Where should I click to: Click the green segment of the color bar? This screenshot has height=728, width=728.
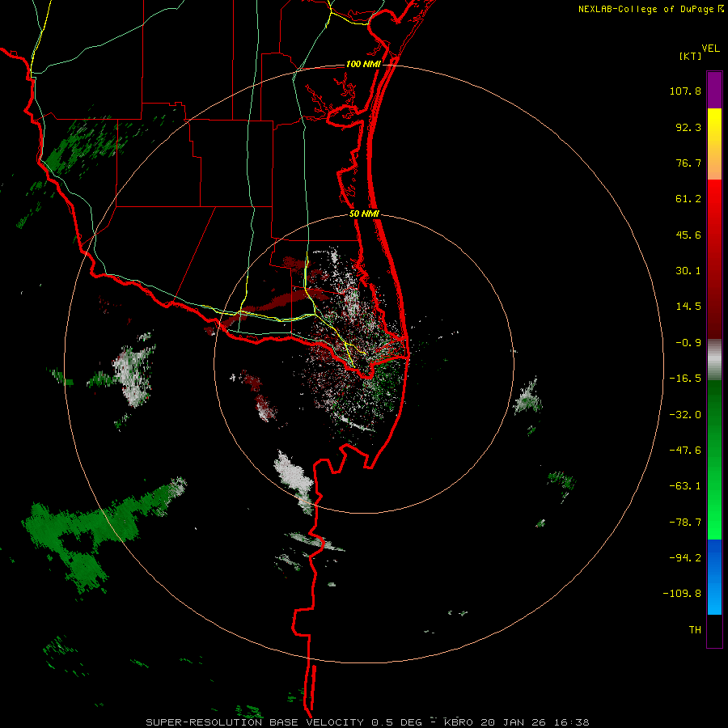(714, 459)
